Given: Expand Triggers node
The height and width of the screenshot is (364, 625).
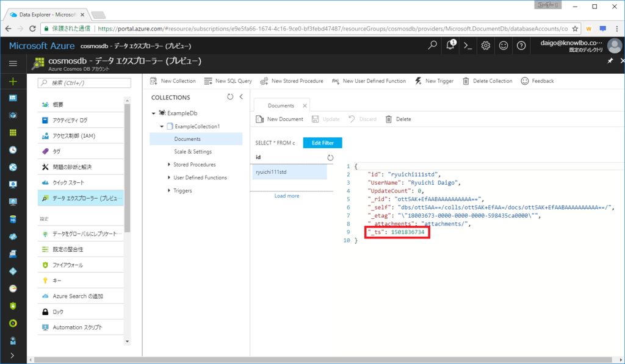Looking at the screenshot, I should point(169,190).
